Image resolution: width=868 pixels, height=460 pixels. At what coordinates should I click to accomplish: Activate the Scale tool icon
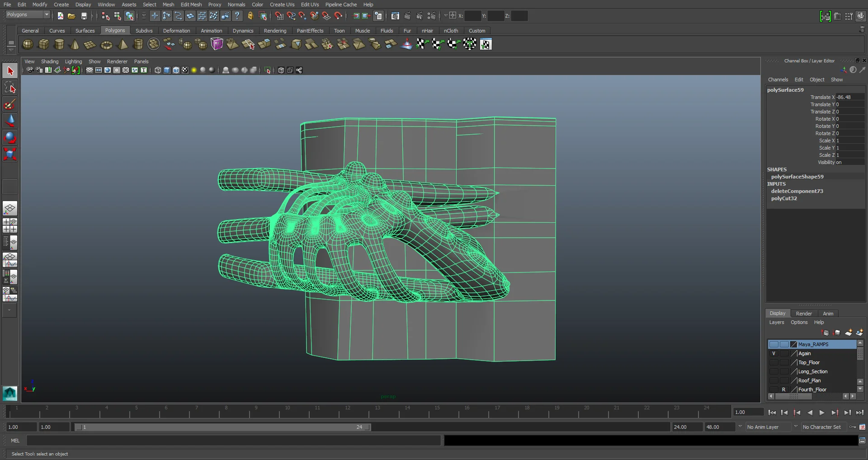10,154
